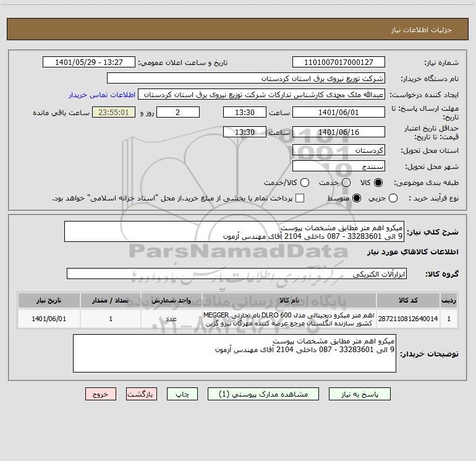Image resolution: width=476 pixels, height=461 pixels.
Task: Click the countdown timer 23:55:01 field
Action: [x=114, y=112]
